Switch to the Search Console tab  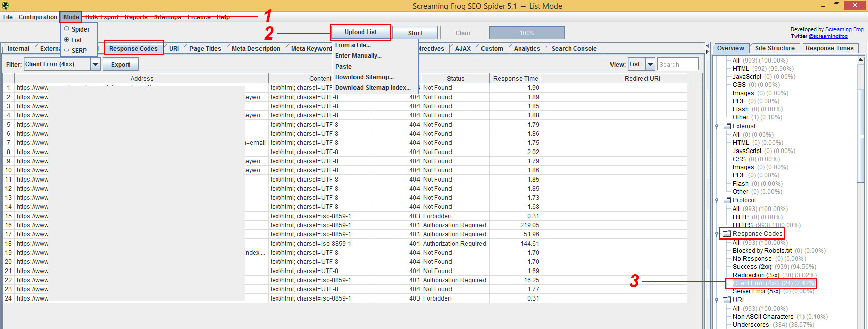point(574,49)
